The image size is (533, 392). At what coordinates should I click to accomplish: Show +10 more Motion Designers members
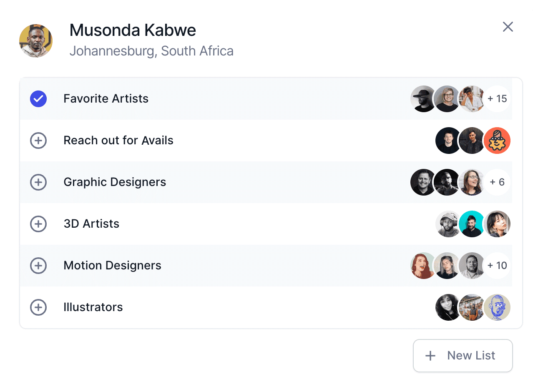click(x=497, y=266)
